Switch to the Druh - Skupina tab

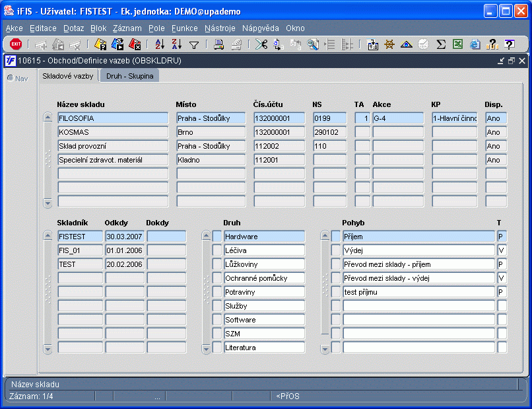click(x=129, y=76)
